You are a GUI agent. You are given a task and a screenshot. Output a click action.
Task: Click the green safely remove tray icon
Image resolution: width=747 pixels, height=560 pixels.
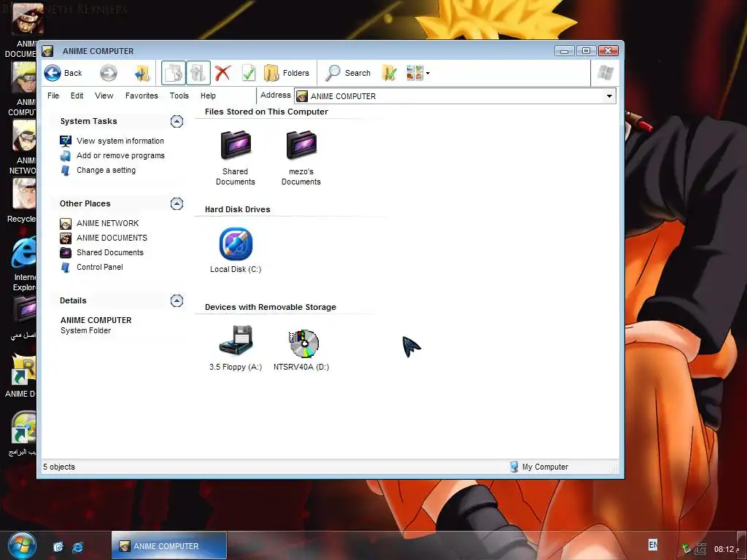[x=686, y=548]
